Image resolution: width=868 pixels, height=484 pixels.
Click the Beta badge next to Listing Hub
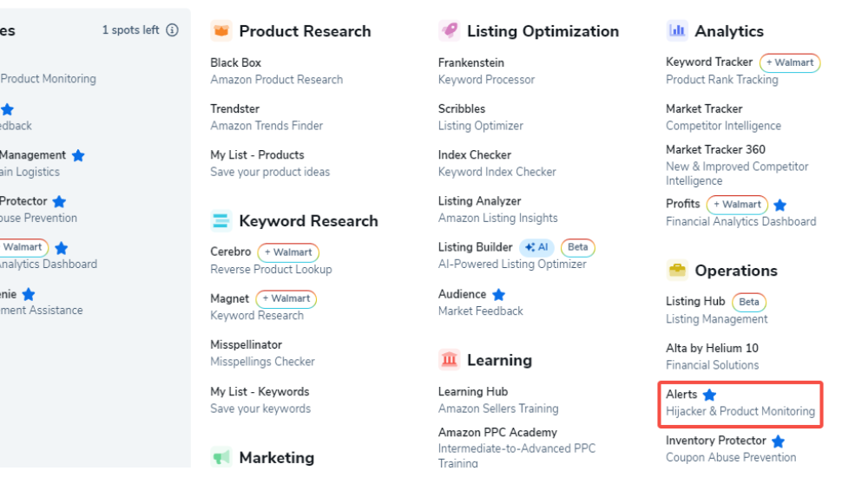[748, 302]
